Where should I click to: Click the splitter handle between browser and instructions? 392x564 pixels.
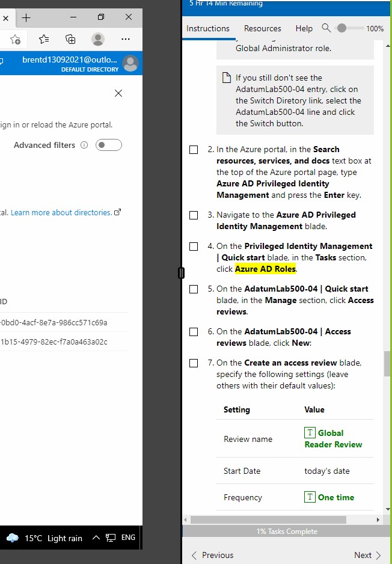(181, 273)
